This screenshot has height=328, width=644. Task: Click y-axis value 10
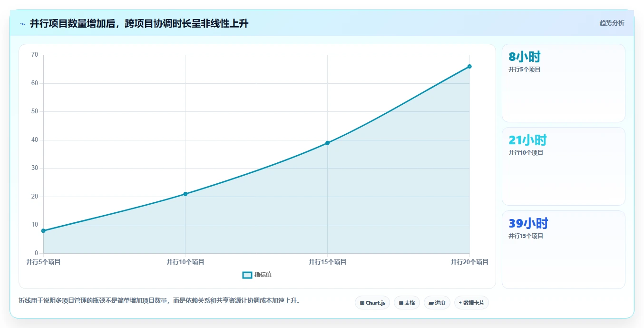(34, 225)
